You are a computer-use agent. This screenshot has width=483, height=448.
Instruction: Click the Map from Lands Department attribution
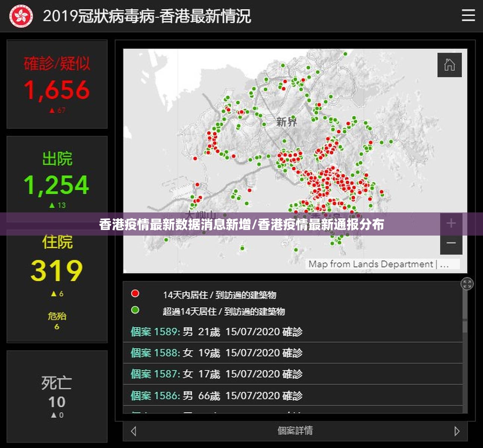coord(371,264)
